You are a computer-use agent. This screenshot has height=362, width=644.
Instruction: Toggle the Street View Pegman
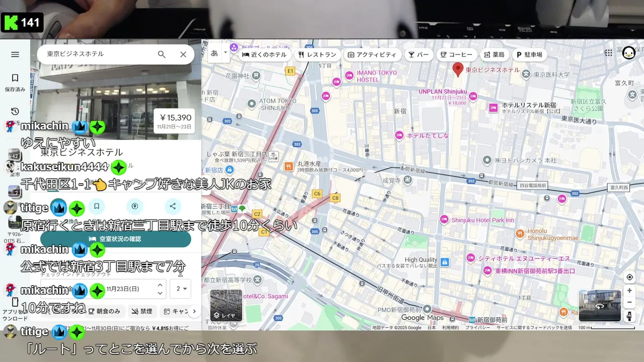(x=629, y=316)
